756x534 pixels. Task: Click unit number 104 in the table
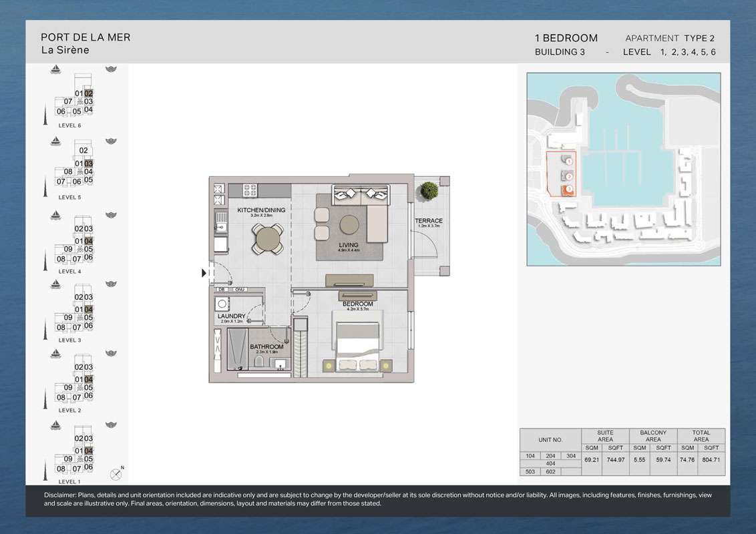(x=530, y=455)
